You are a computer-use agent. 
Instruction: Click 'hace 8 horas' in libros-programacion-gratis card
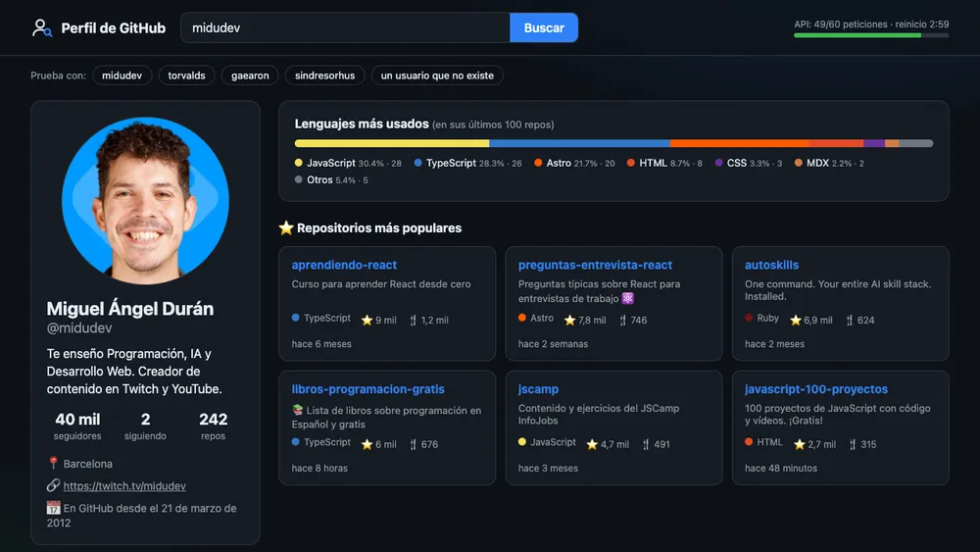[319, 469]
